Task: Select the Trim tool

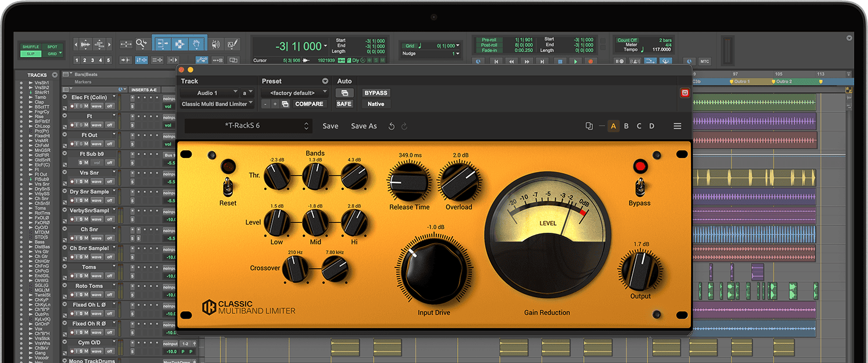Action: click(x=162, y=45)
